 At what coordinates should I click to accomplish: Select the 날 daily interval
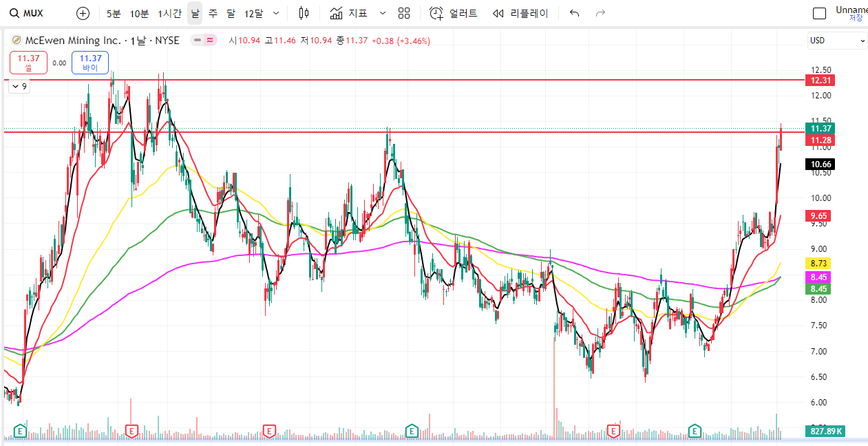click(195, 13)
